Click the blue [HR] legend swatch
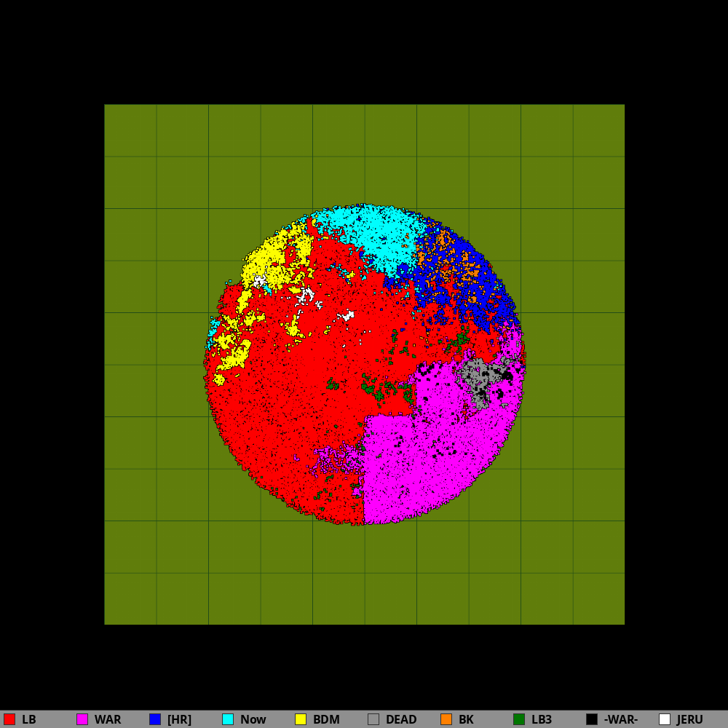Screen dimensions: 728x728 (x=155, y=719)
